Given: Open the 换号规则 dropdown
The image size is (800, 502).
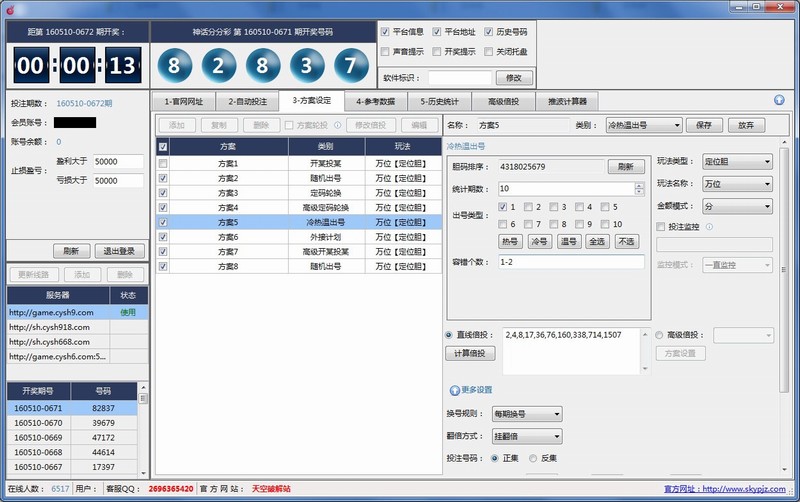Looking at the screenshot, I should pyautogui.click(x=526, y=414).
